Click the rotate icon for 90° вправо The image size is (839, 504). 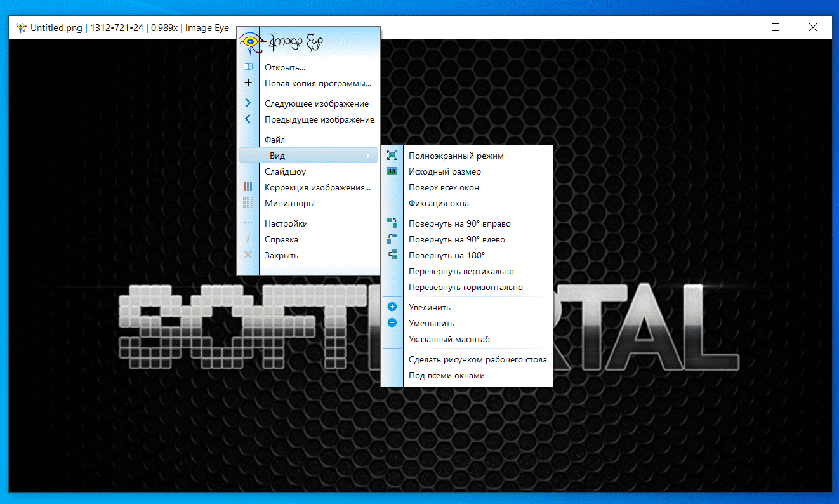392,223
